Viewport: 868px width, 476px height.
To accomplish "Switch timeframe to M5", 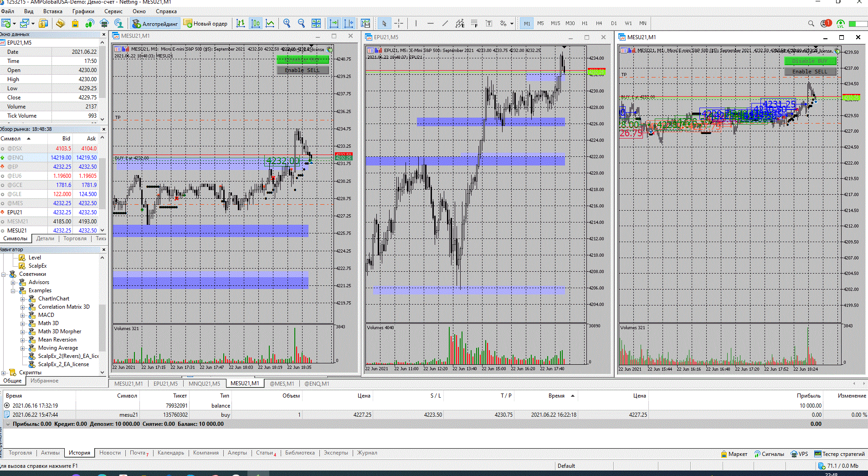I will pos(540,23).
